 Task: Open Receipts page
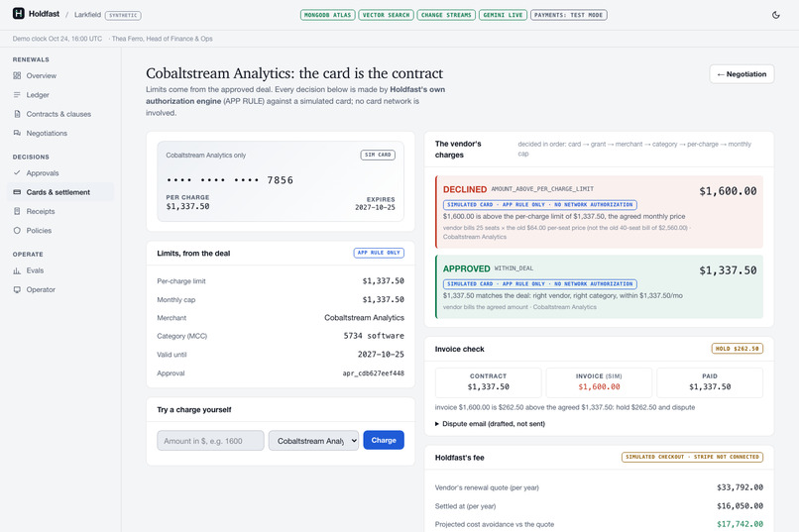(60, 211)
